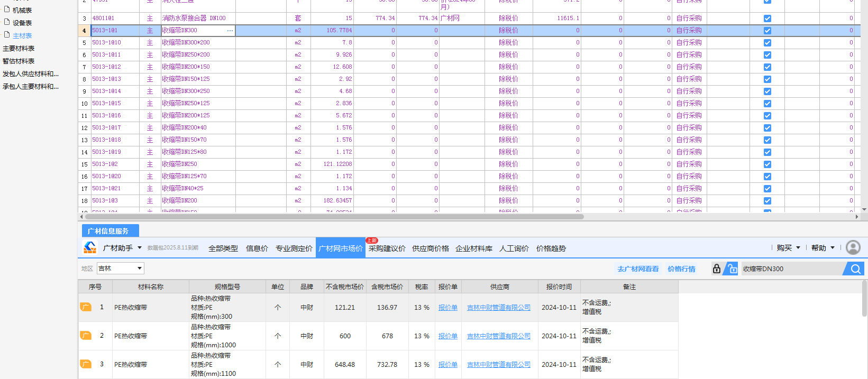
Task: Toggle checkbox in 收缩带DN200*150 row
Action: coord(768,67)
